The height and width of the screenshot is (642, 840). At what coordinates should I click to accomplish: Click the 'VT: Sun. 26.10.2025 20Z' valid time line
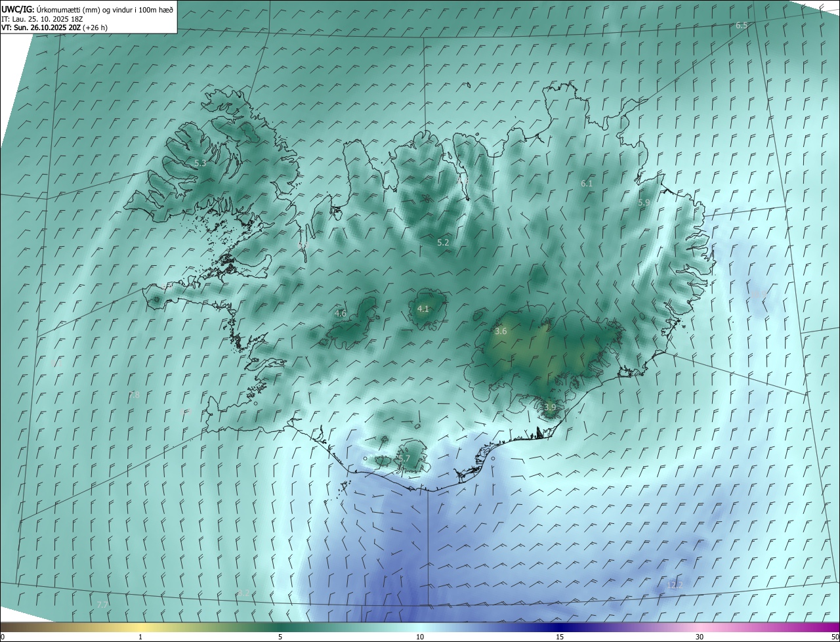[x=54, y=28]
